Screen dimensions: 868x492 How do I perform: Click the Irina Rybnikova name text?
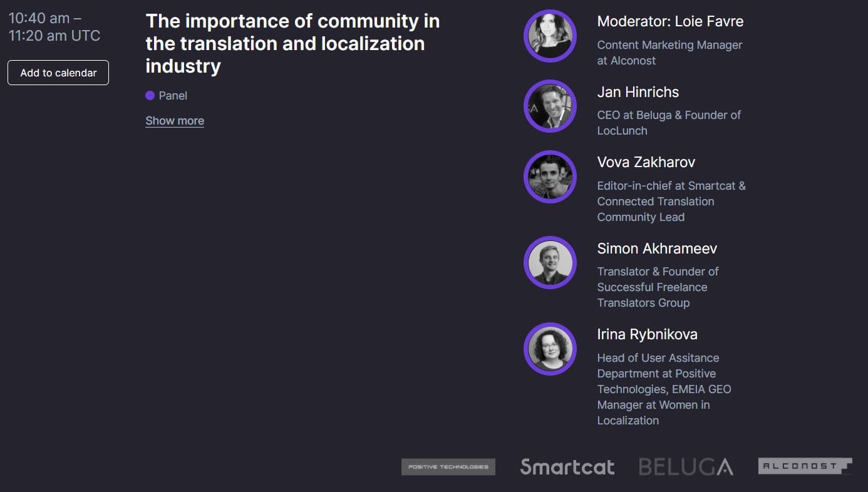647,334
